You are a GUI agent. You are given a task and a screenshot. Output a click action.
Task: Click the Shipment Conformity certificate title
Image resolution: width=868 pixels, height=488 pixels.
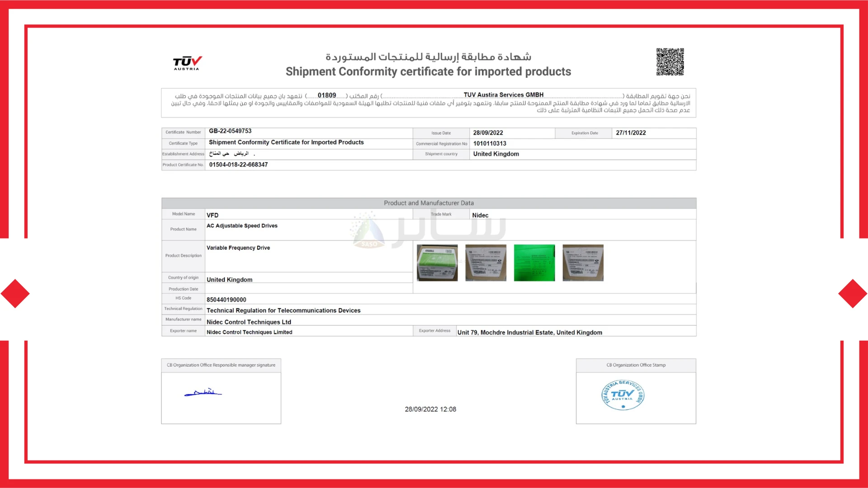point(428,71)
